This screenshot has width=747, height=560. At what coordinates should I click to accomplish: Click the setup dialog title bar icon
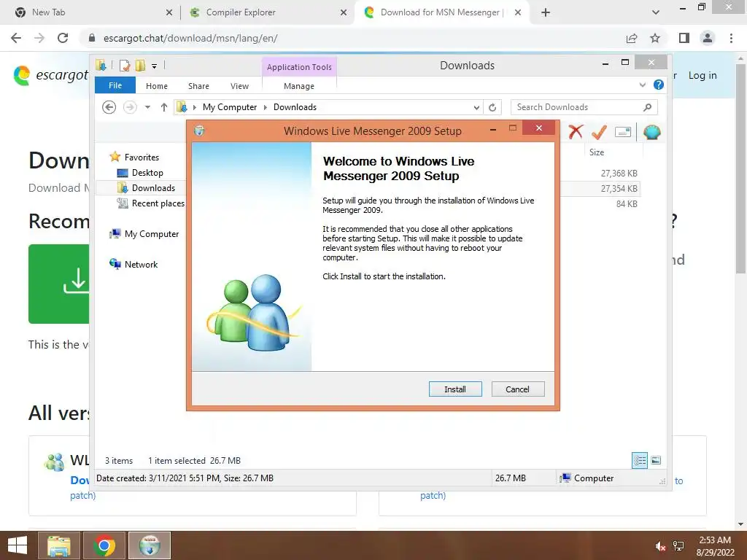(x=199, y=131)
